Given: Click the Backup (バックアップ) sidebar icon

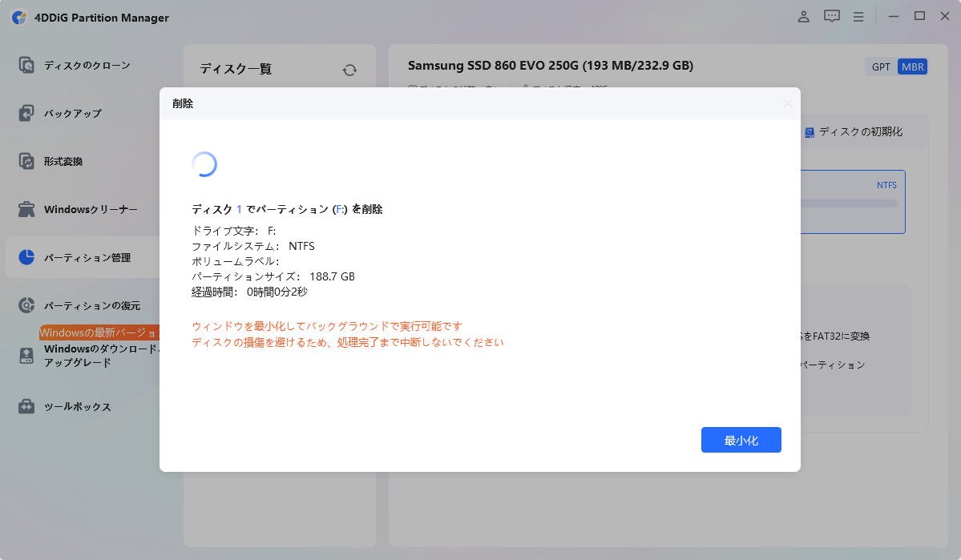Looking at the screenshot, I should click(x=26, y=113).
